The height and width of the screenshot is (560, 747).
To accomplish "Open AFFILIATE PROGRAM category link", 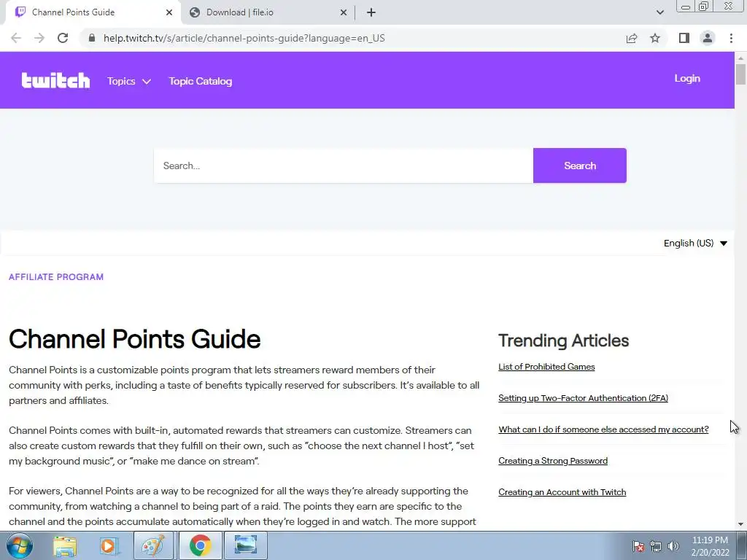I will 56,277.
